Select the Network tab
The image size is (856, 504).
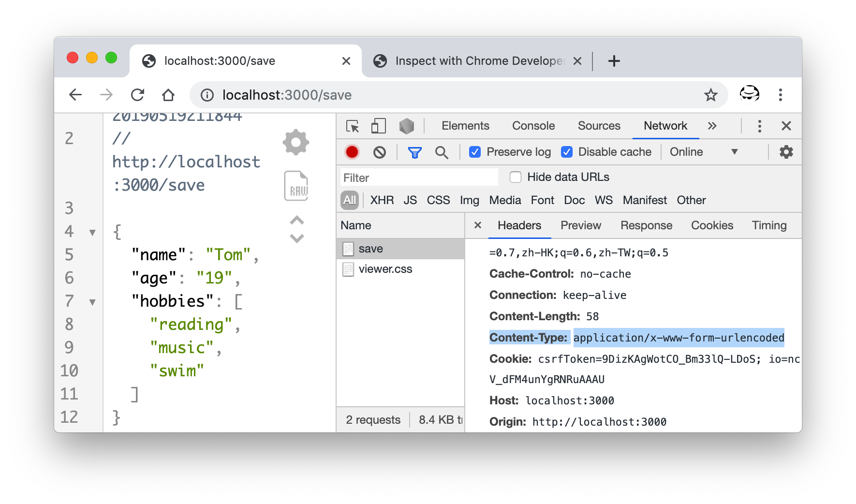point(665,126)
